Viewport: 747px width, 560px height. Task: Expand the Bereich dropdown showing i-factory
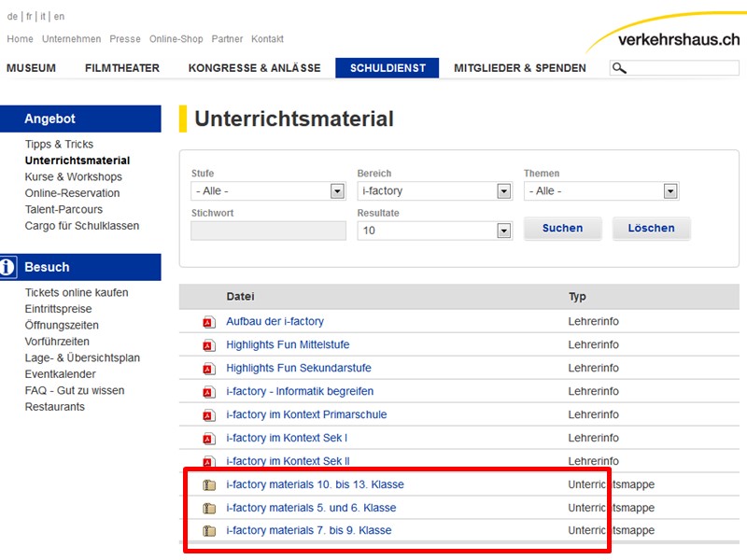(434, 191)
